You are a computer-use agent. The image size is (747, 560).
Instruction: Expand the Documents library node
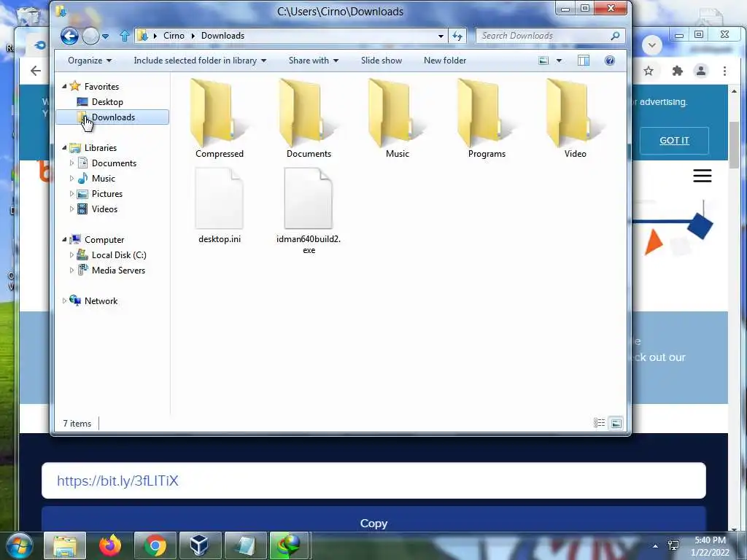(x=71, y=163)
